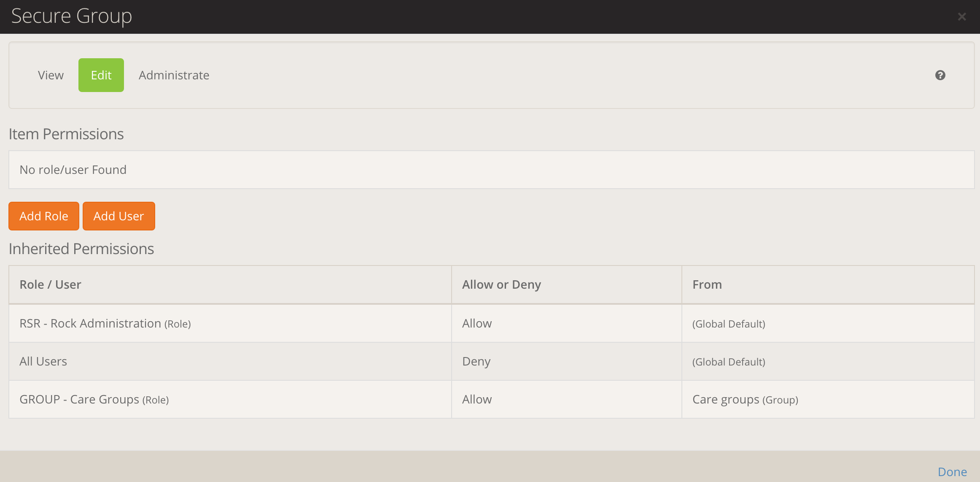
Task: Click the Role / User column header
Action: pyautogui.click(x=50, y=284)
